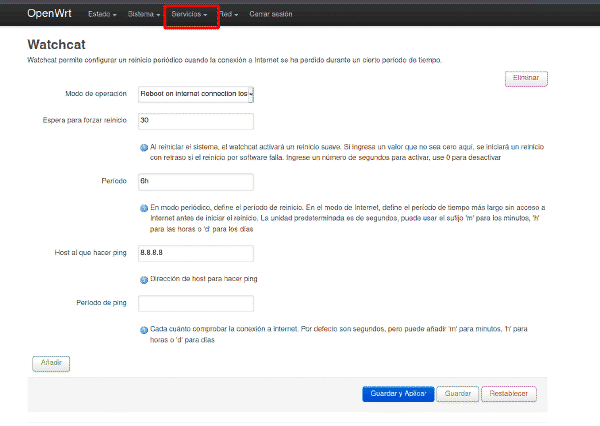Focus the Espera para forzar reinicio field

coord(196,121)
